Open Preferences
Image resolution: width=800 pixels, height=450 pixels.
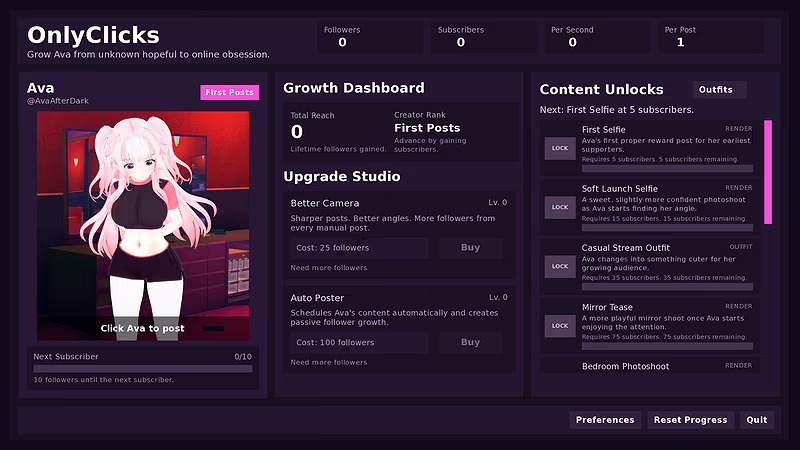click(x=605, y=420)
